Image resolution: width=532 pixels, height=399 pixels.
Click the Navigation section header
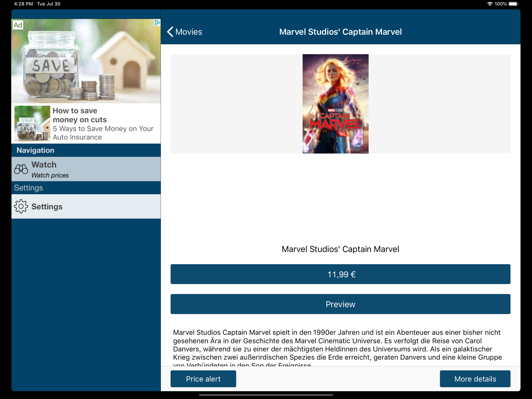[86, 150]
